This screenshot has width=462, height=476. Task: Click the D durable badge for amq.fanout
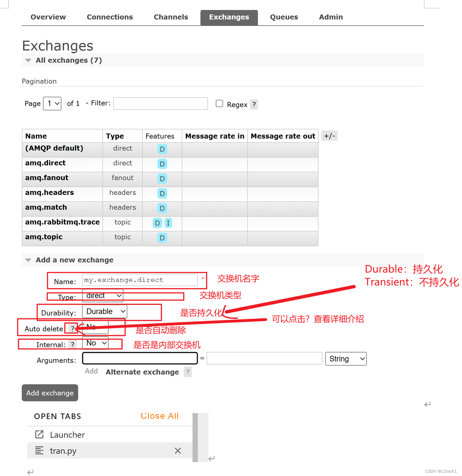(162, 179)
